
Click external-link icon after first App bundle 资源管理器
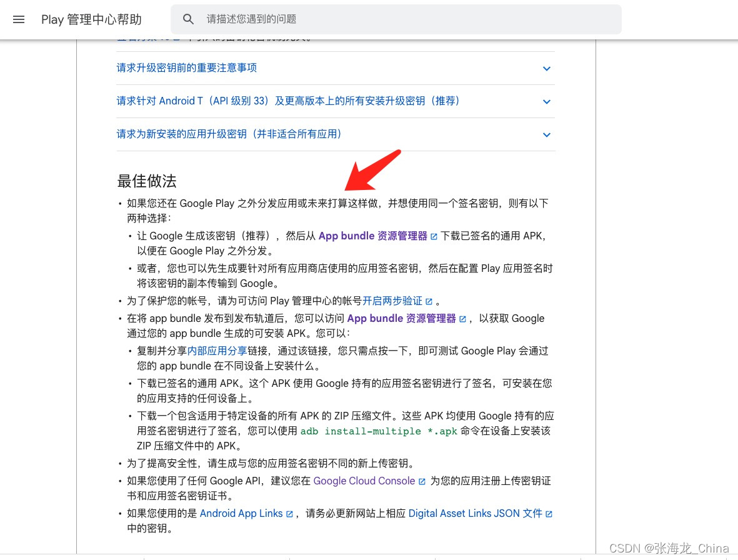(x=434, y=236)
